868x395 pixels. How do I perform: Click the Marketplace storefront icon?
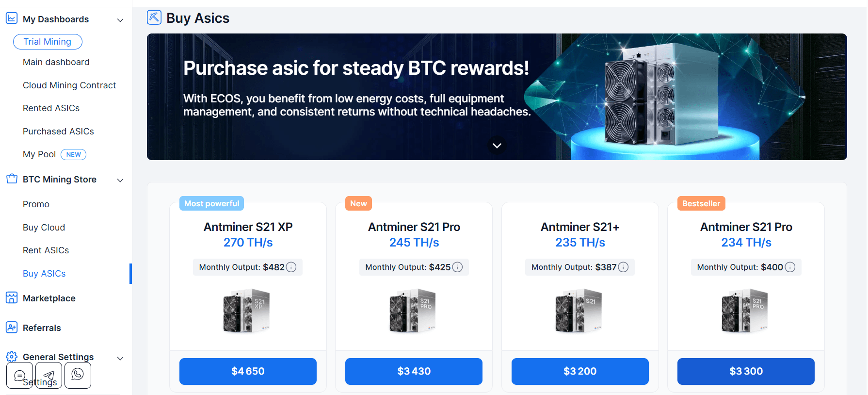[x=12, y=298]
